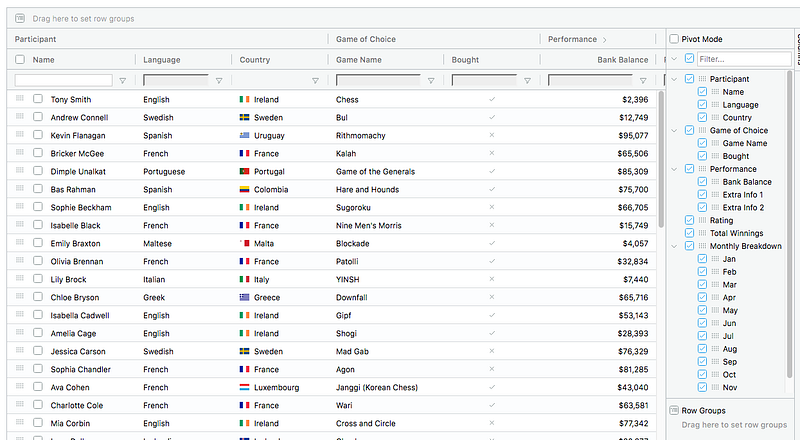This screenshot has height=440, width=800.
Task: Select the Participant group header
Action: [36, 39]
